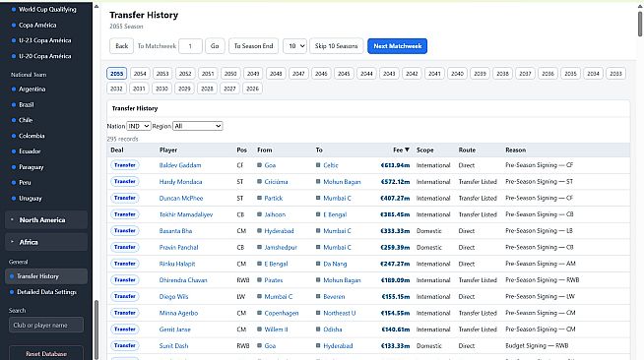Select the 2045 season tab
This screenshot has height=360, width=644.
tap(344, 74)
